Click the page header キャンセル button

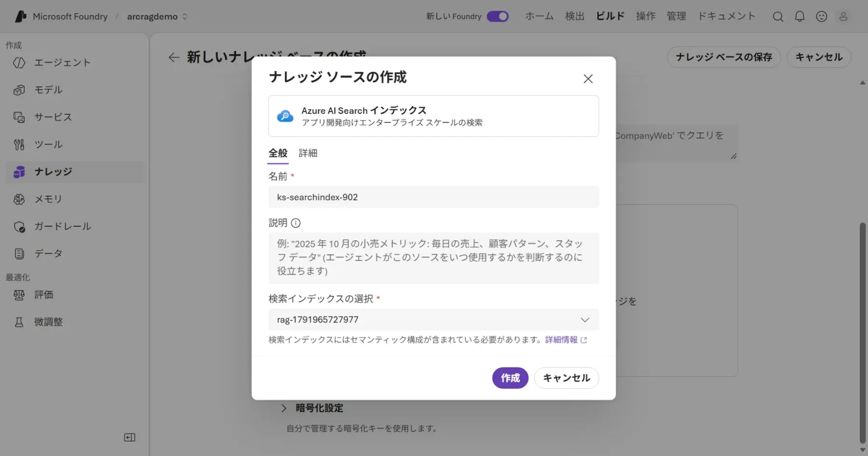coord(819,57)
